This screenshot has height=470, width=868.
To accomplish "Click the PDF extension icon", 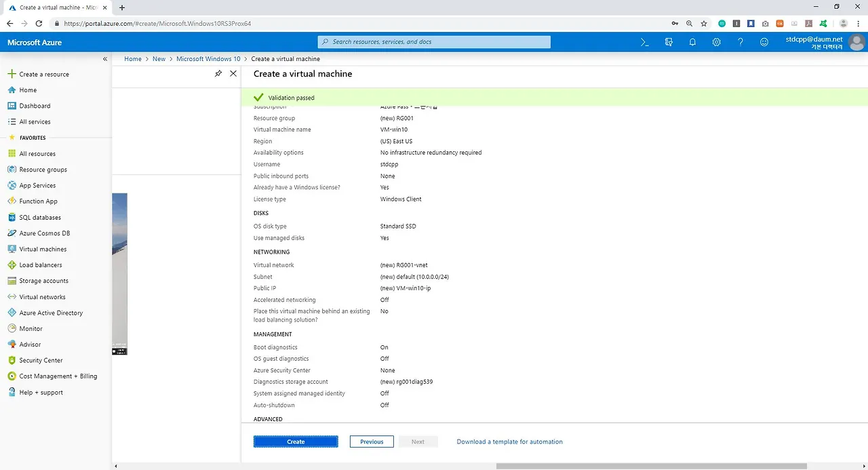I will [808, 23].
